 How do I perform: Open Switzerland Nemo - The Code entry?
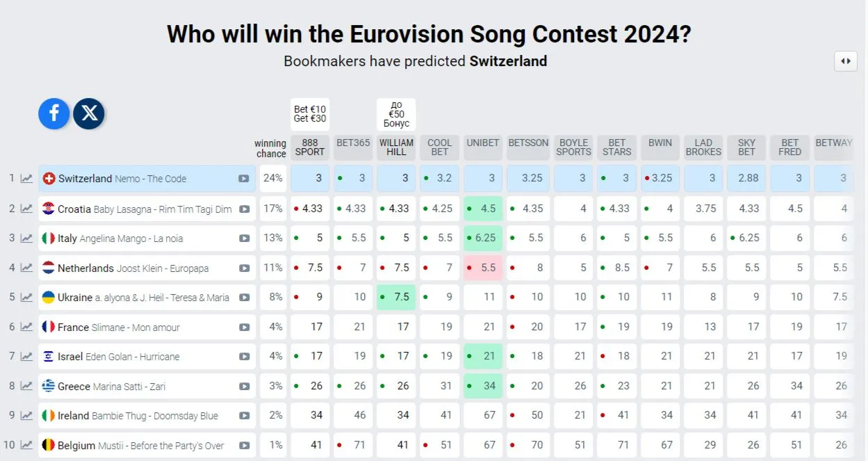pos(122,179)
